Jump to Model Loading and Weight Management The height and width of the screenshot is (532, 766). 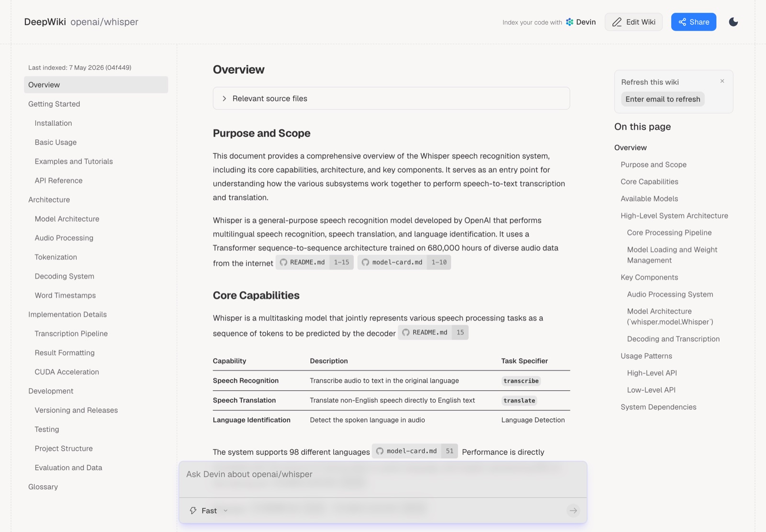(x=672, y=255)
